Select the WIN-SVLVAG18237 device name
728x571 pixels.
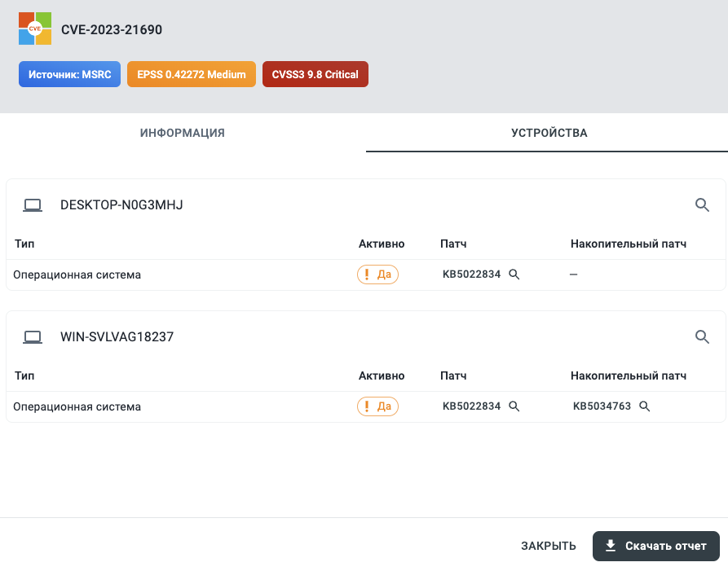(x=117, y=336)
